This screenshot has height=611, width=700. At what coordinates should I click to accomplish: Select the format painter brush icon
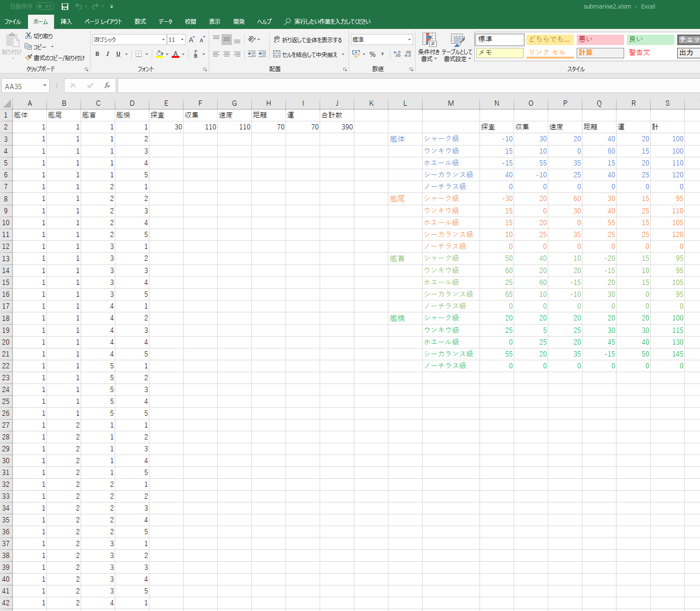click(28, 57)
